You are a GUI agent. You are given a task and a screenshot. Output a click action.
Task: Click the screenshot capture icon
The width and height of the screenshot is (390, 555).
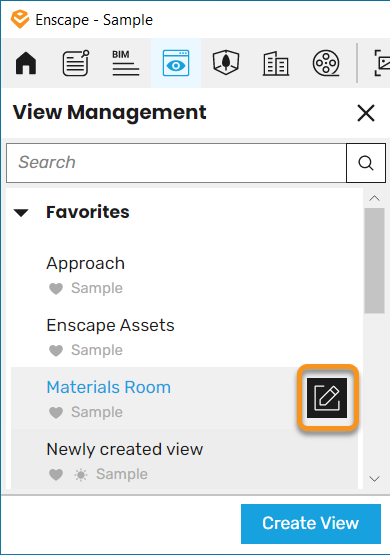(x=382, y=63)
